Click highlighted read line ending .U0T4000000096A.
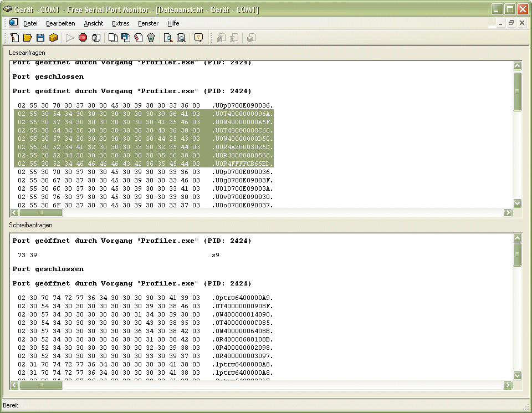 pyautogui.click(x=144, y=114)
